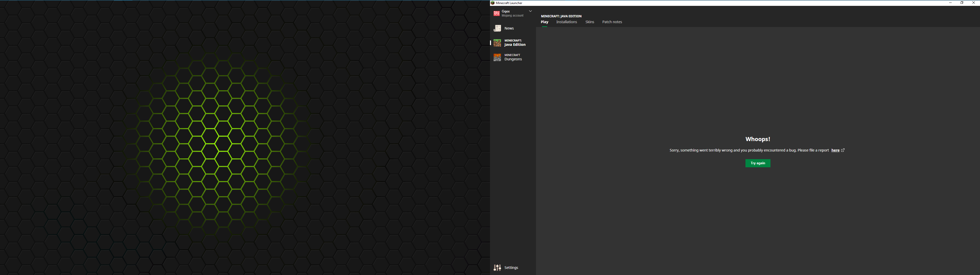Image resolution: width=980 pixels, height=275 pixels.
Task: Select the Java Edition grass block icon
Action: [497, 43]
